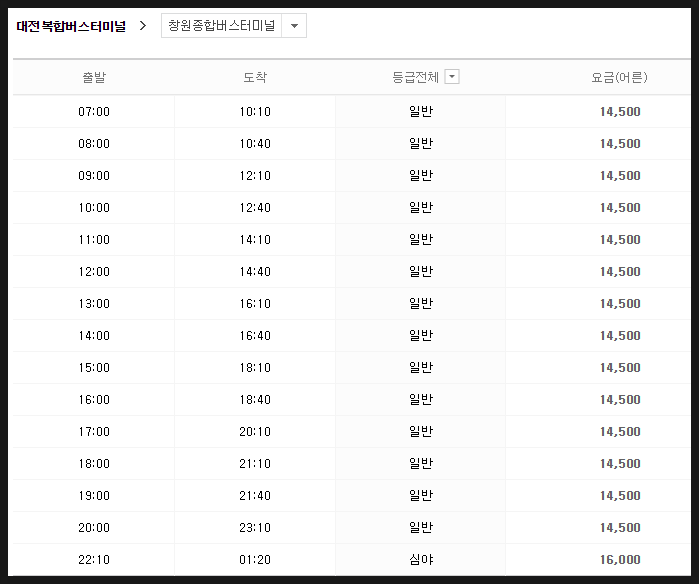Choose the 22:10 심야 late-night bus
This screenshot has height=584, width=699.
point(352,559)
